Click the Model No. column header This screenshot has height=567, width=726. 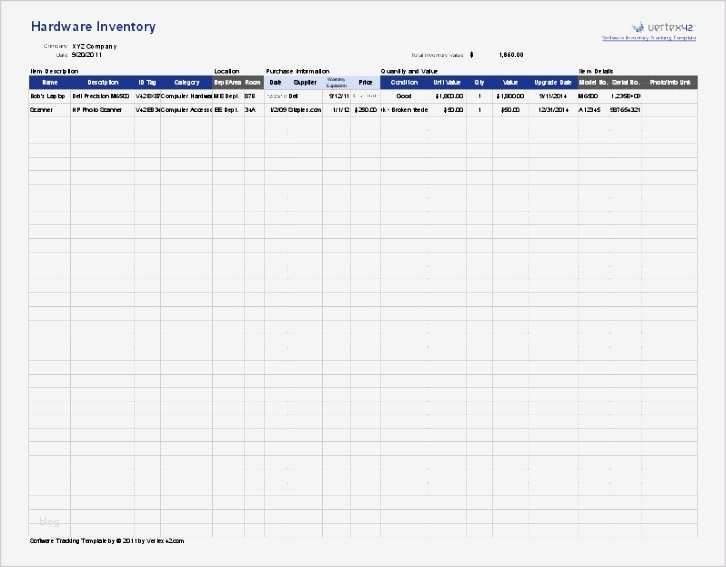(593, 82)
